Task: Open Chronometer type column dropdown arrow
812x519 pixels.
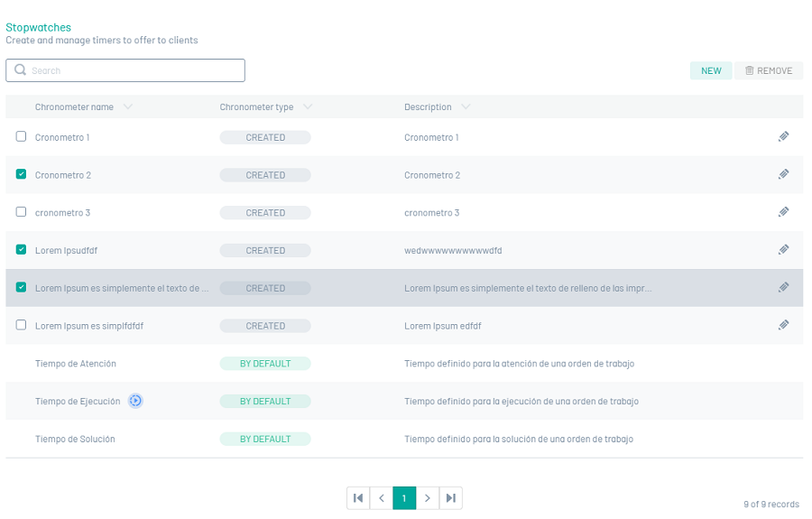Action: pyautogui.click(x=308, y=107)
